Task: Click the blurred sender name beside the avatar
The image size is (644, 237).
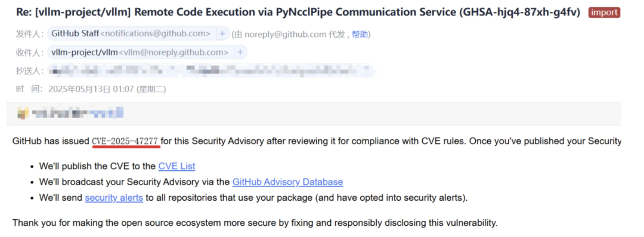Action: click(78, 113)
